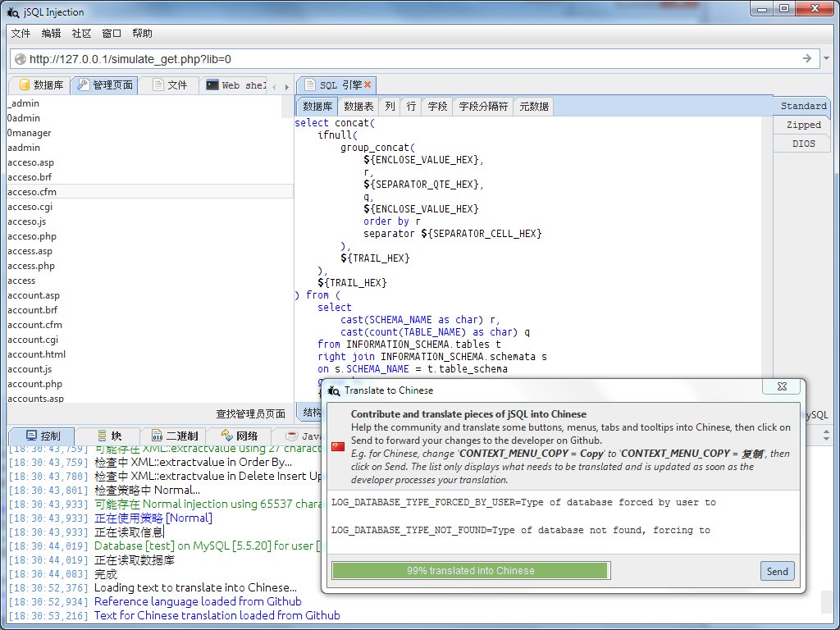Select the SQL 引擎 tab
The width and height of the screenshot is (840, 630).
point(336,85)
